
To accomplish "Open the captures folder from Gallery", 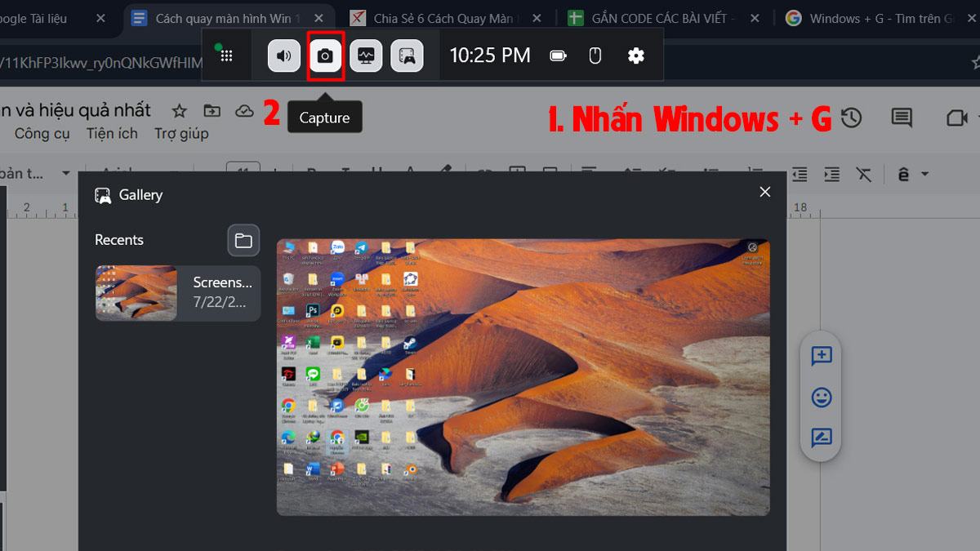I will pos(243,240).
